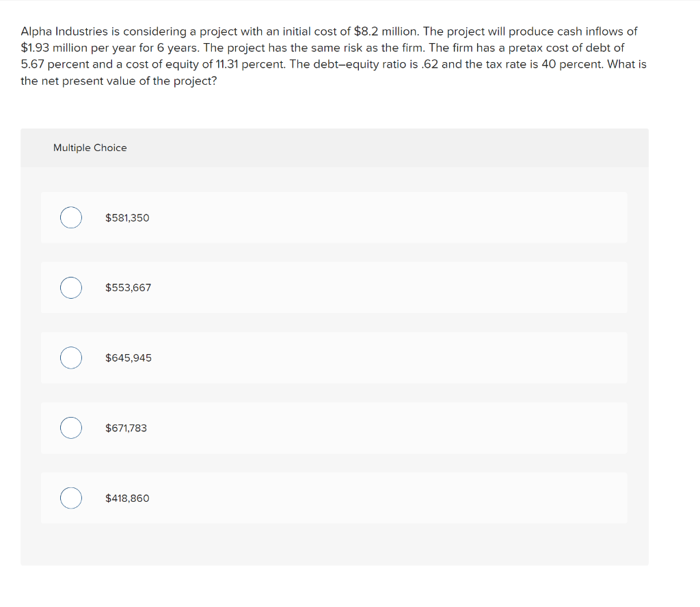Viewport: 700px width, 607px height.
Task: Click the $581,350 answer text
Action: click(127, 217)
